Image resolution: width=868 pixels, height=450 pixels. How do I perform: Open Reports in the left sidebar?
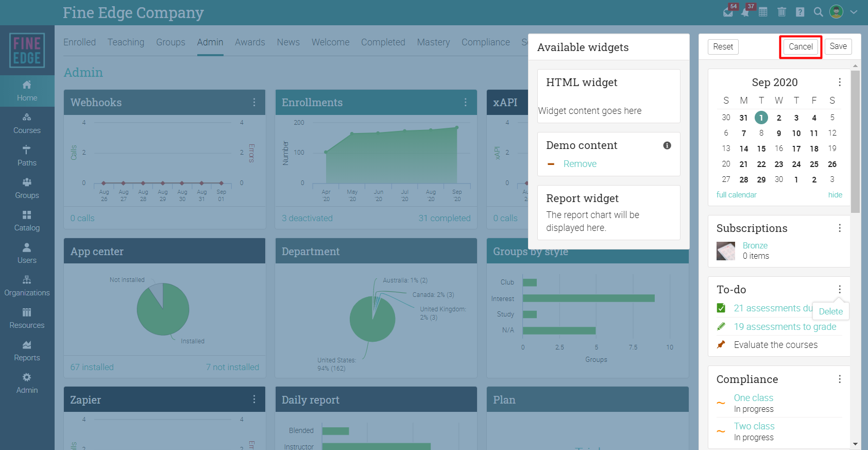click(x=27, y=351)
